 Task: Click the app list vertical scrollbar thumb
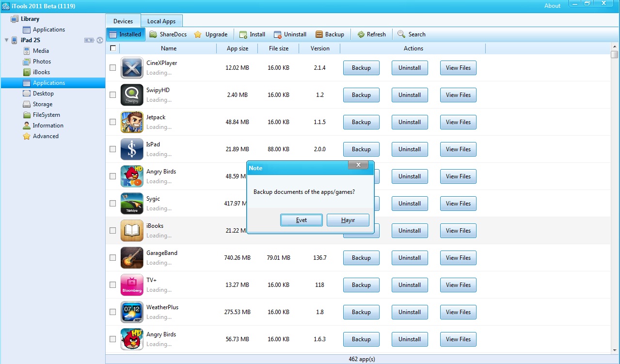tap(615, 55)
